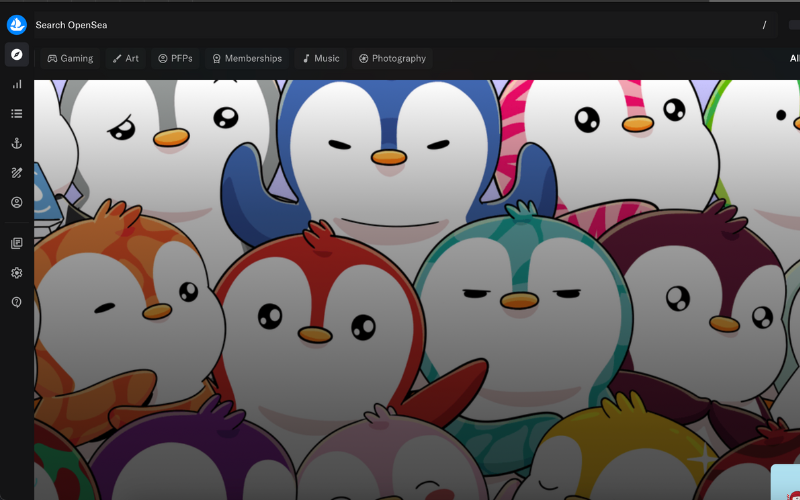Click the Search OpenSea field

tap(405, 25)
